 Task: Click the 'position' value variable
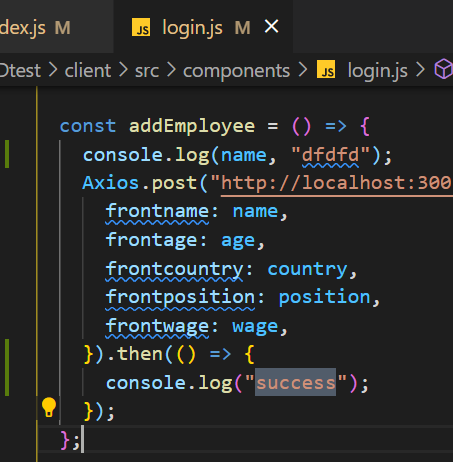click(325, 297)
